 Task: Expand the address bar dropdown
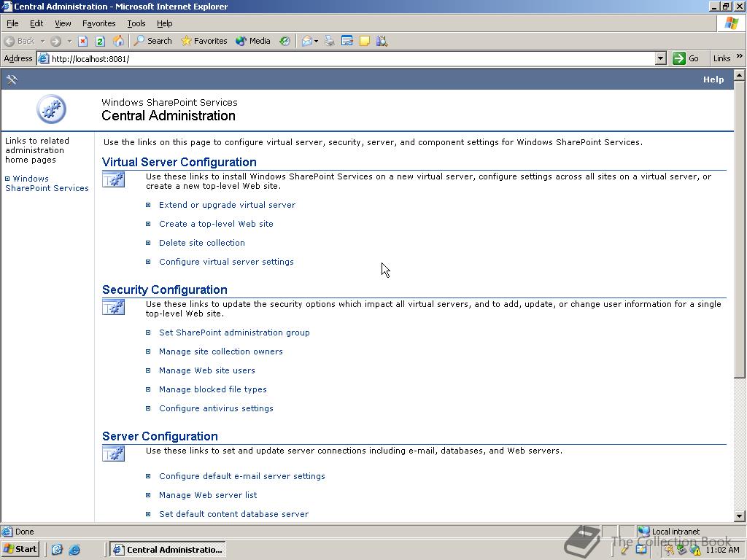coord(660,58)
